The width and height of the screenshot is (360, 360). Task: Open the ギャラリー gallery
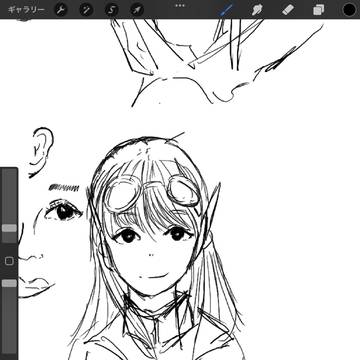26,9
